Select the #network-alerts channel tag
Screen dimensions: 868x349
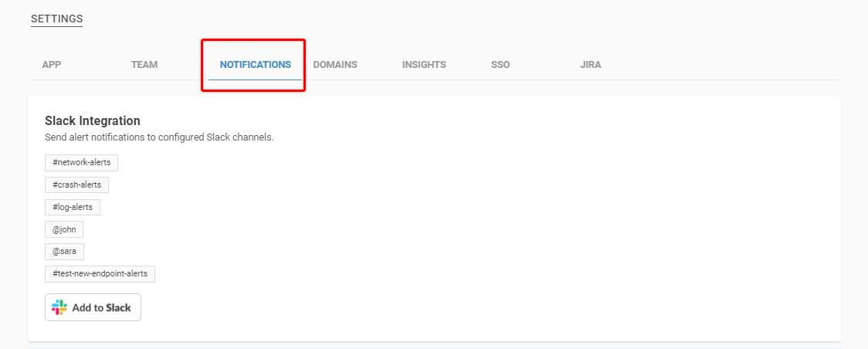[x=81, y=163]
